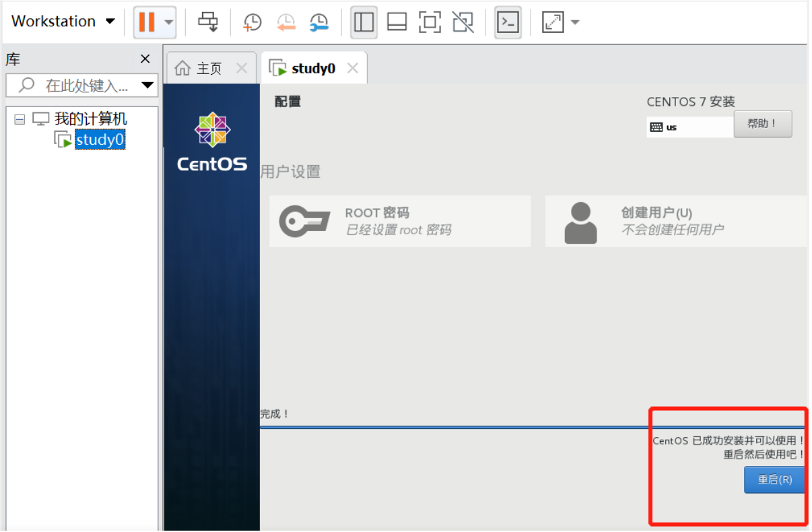Toggle the thumbnail bar view
Screen dimensions: 812x532
coord(397,22)
